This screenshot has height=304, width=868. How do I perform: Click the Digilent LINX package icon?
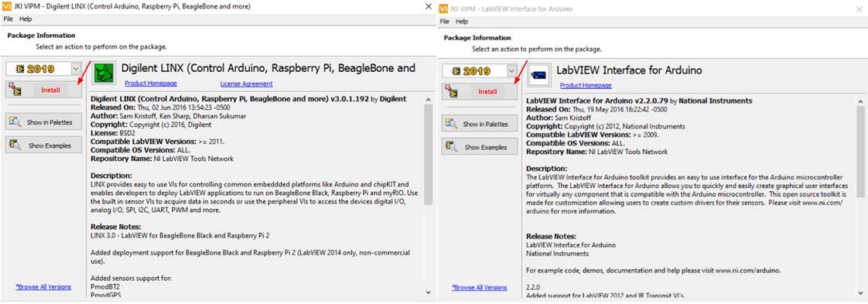(x=104, y=73)
